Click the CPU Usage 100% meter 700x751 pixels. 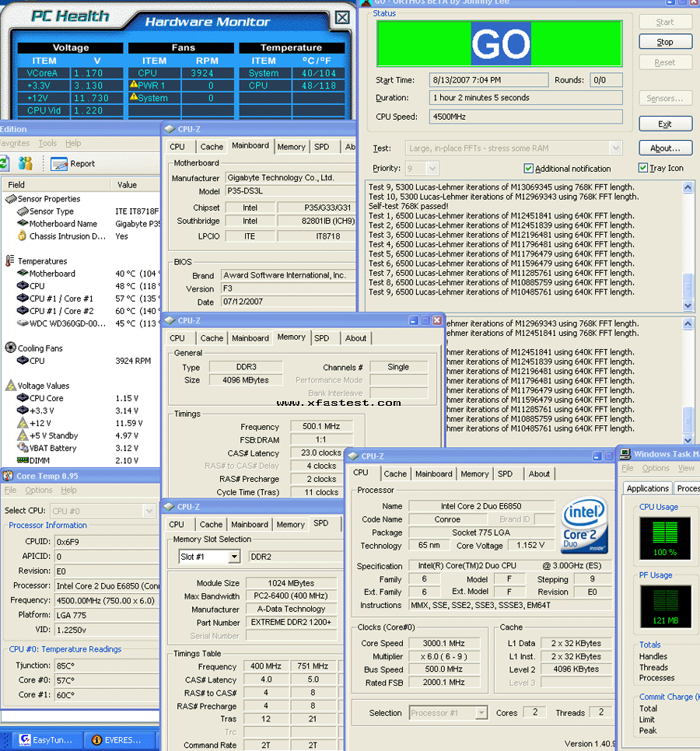click(x=665, y=538)
